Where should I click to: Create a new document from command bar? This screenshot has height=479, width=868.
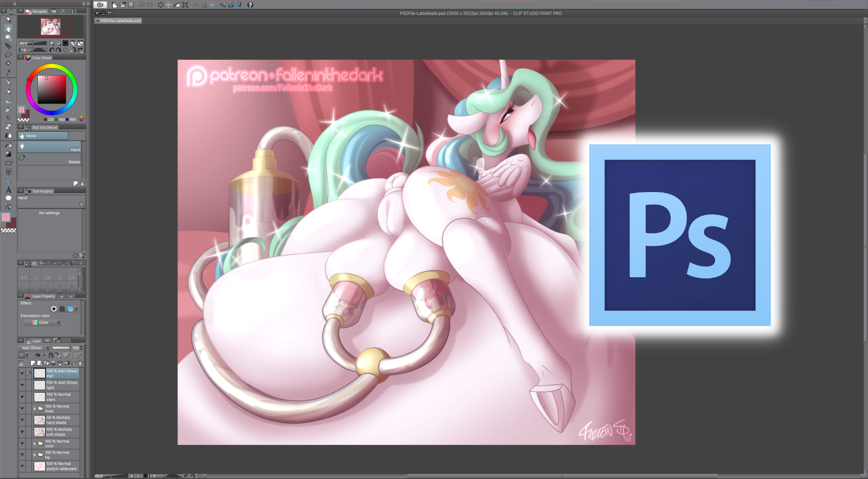pyautogui.click(x=114, y=5)
